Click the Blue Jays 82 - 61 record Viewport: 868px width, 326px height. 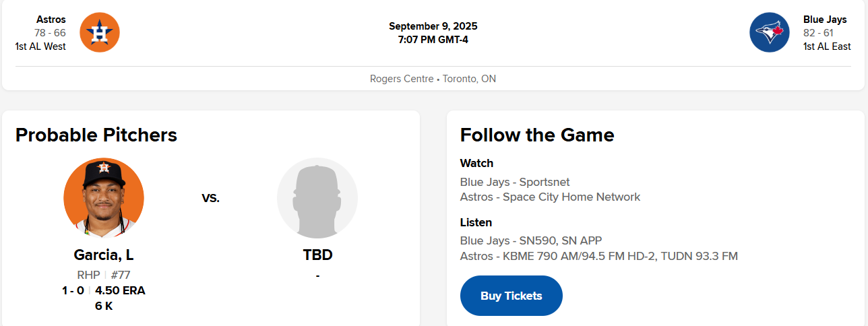(x=818, y=33)
